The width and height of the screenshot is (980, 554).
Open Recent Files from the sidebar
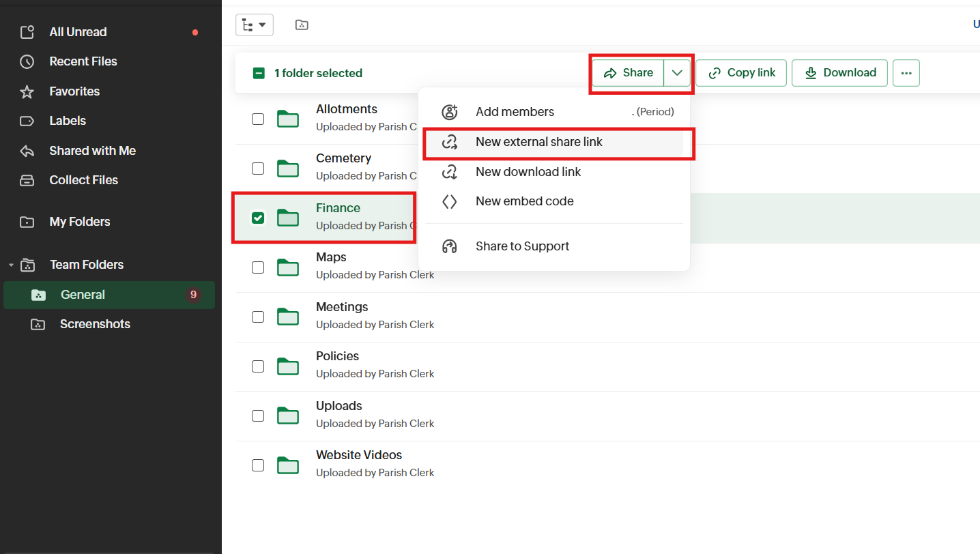[x=83, y=61]
